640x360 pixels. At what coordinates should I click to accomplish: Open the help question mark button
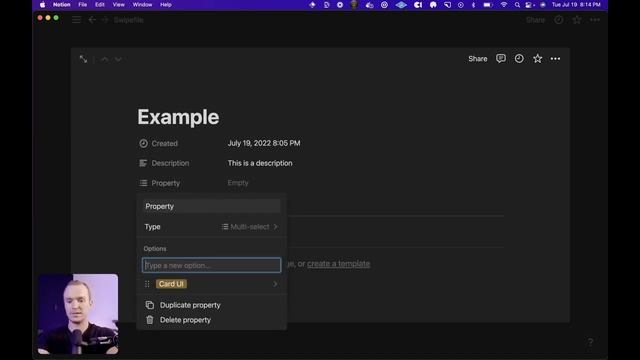tap(590, 342)
